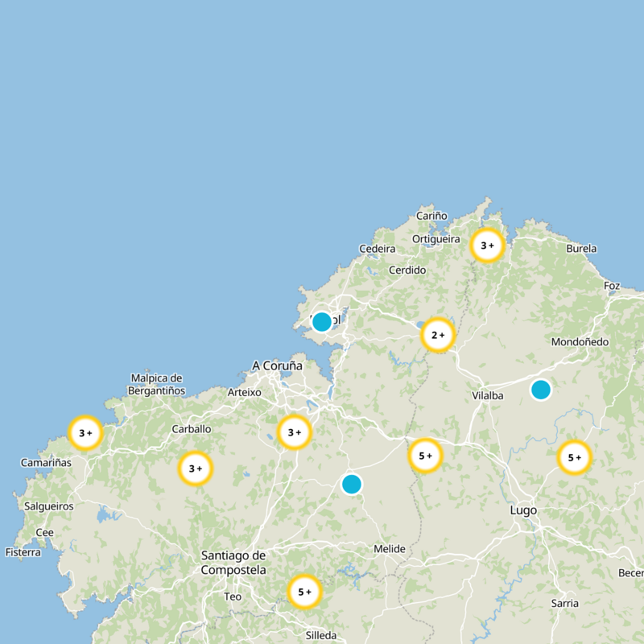Click the Arteixo town label
This screenshot has height=644, width=644.
click(245, 392)
